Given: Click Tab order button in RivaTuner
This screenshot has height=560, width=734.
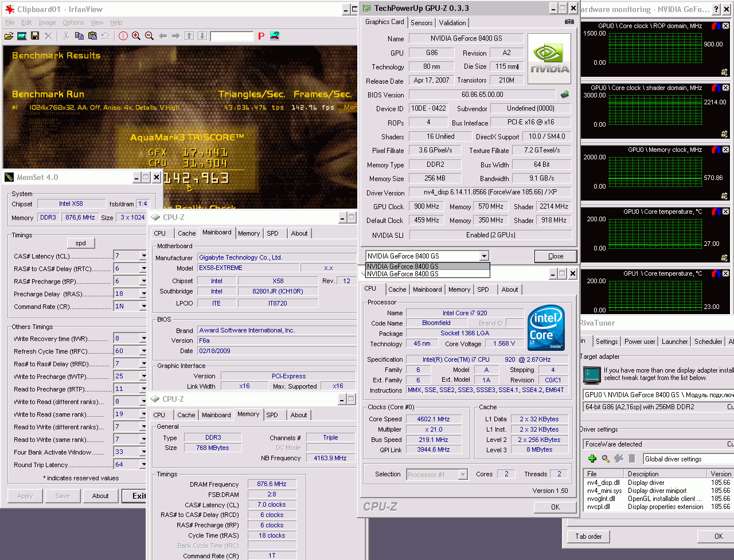Looking at the screenshot, I should 588,536.
